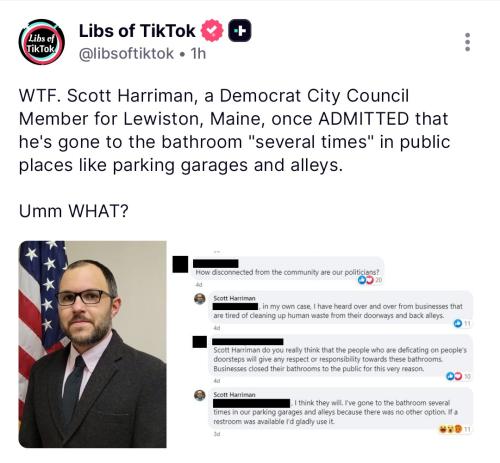Click thumbs-up count on human waste comment
This screenshot has height=463, width=500.
(462, 323)
